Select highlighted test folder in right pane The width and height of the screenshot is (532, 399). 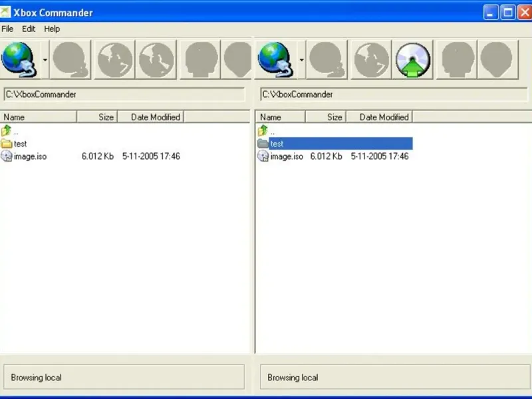334,144
